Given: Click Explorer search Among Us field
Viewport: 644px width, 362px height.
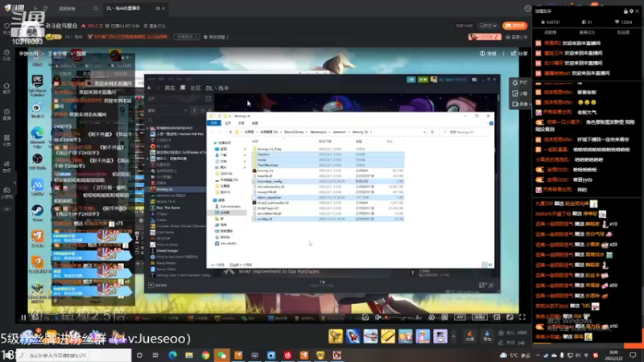Looking at the screenshot, I should click(x=466, y=132).
